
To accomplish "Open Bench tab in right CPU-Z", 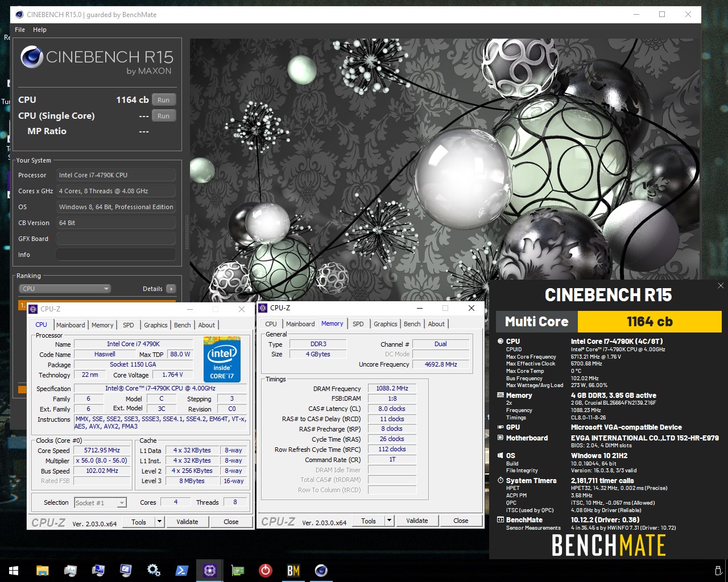I will point(412,324).
